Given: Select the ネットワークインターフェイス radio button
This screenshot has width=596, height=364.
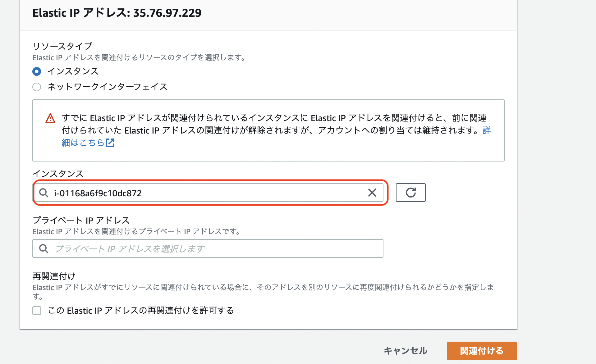Looking at the screenshot, I should [36, 87].
